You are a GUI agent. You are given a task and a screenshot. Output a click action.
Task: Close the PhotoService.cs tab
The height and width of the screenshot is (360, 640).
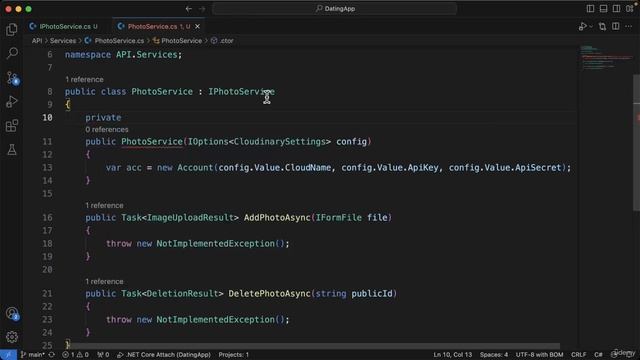[x=198, y=27]
